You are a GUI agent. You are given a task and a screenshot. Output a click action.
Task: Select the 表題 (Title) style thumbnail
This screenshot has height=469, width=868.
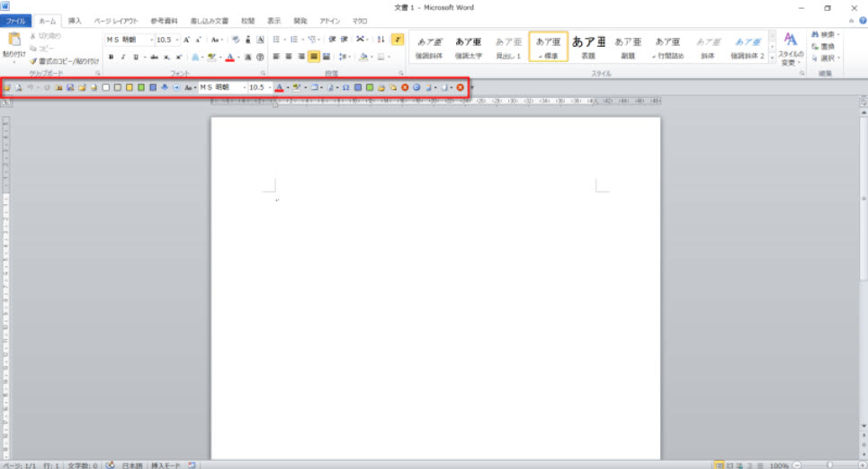coord(588,47)
